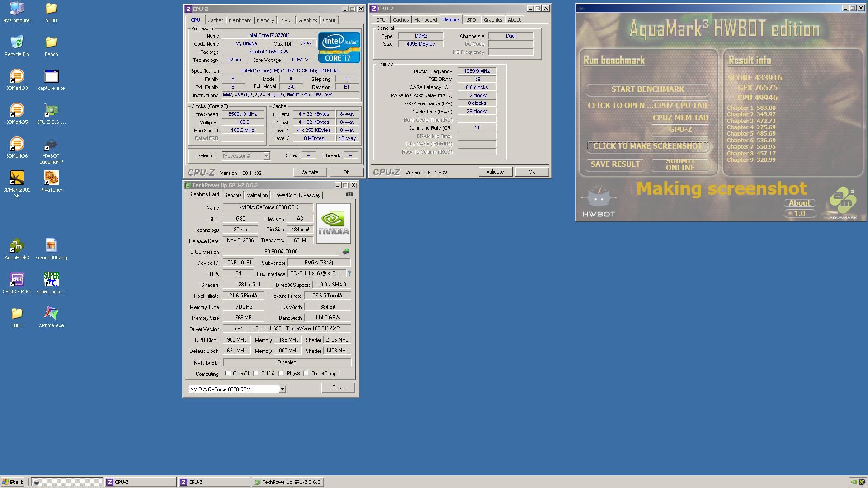Toggle the PhysX checkbox
Screen dimensions: 868x488
coord(281,373)
